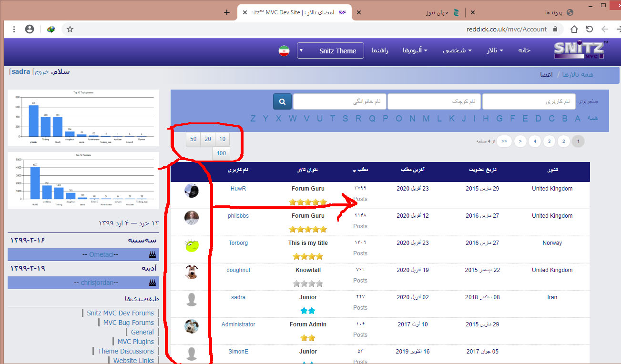Set page size to 50 members
This screenshot has width=621, height=364.
click(x=193, y=139)
